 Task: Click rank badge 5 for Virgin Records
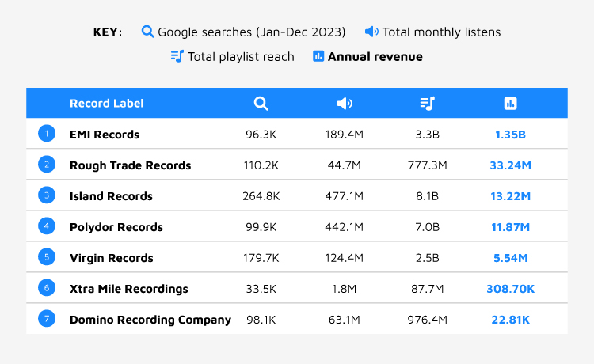pos(47,257)
